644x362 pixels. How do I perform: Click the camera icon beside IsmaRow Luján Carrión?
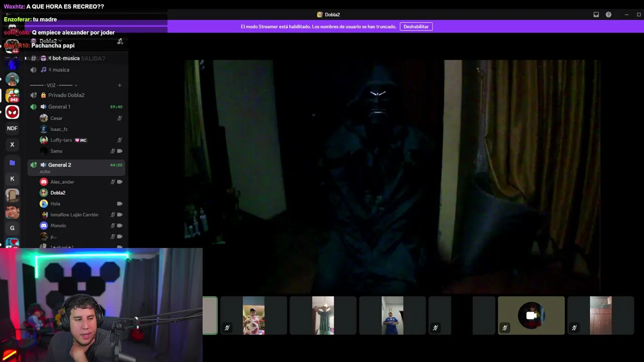coord(120,215)
